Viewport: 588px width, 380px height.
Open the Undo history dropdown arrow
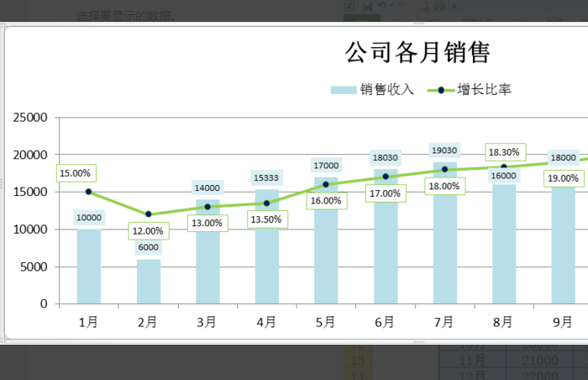click(391, 6)
